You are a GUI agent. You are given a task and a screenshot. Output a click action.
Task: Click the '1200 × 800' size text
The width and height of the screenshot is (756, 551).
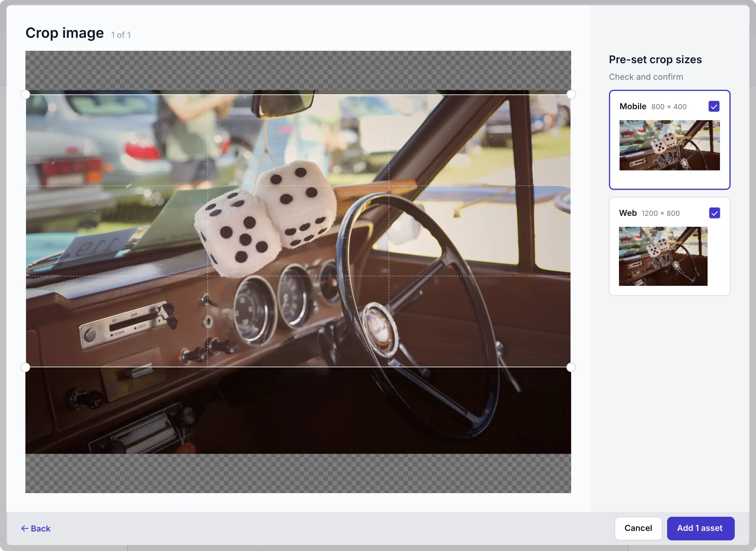click(x=660, y=213)
